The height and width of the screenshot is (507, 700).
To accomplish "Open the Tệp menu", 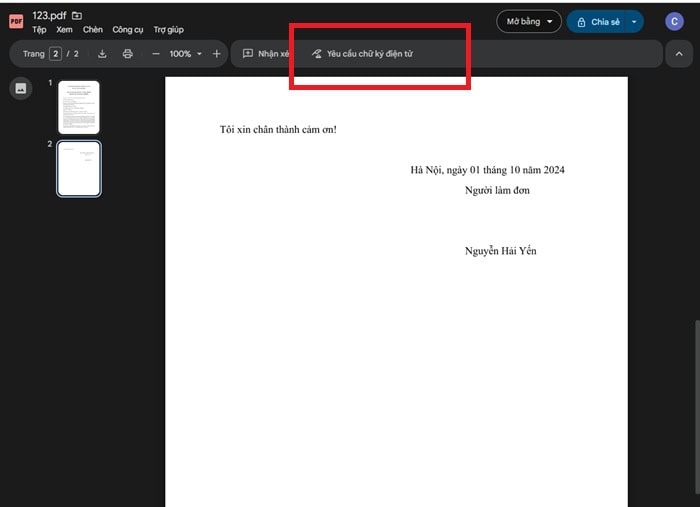I will 39,30.
